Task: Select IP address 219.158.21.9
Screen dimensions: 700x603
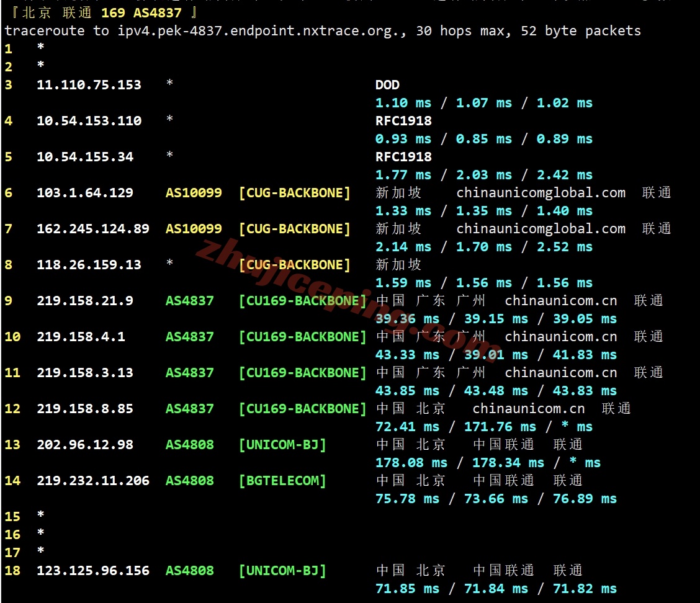Action: click(85, 301)
